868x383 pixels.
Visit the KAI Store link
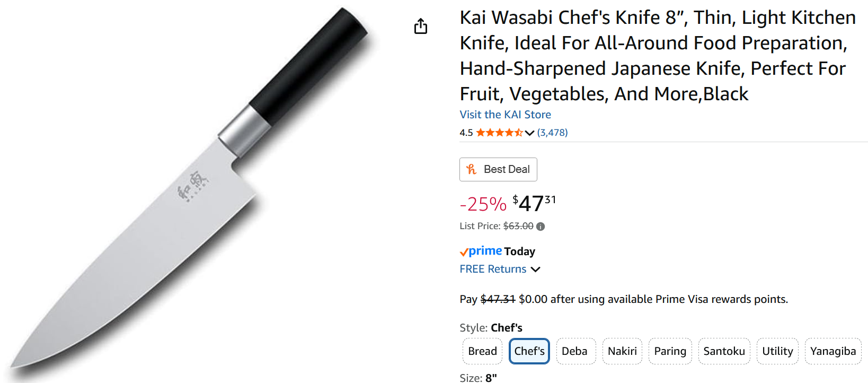(x=505, y=115)
